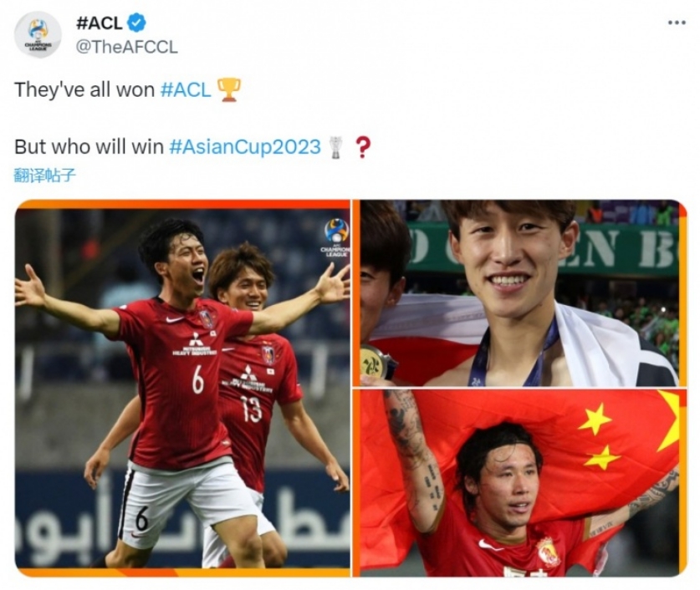Open the #ACL profile avatar
The width and height of the screenshot is (700, 590).
(38, 35)
